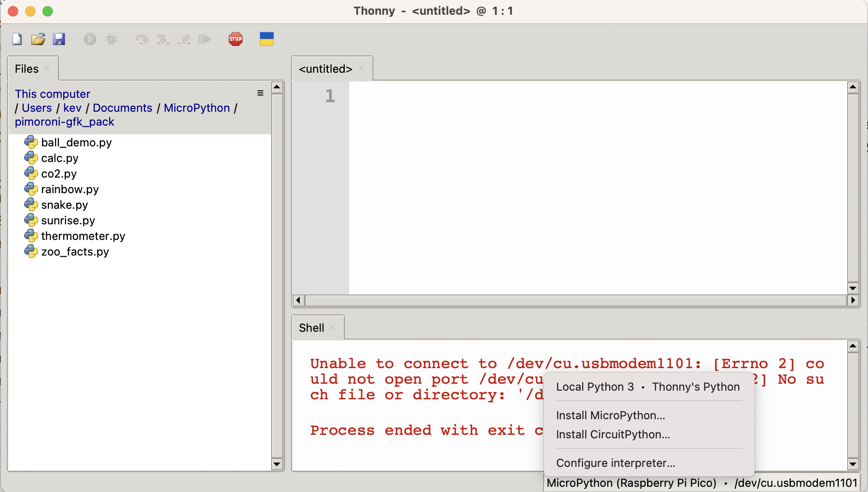Choose Configure interpreter... from the menu
The width and height of the screenshot is (868, 492).
(x=648, y=463)
